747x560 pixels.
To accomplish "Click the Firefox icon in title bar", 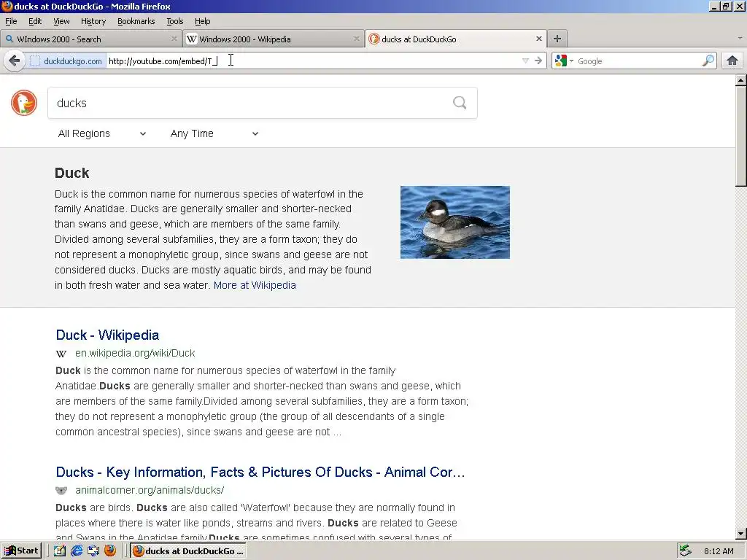I will (x=7, y=6).
